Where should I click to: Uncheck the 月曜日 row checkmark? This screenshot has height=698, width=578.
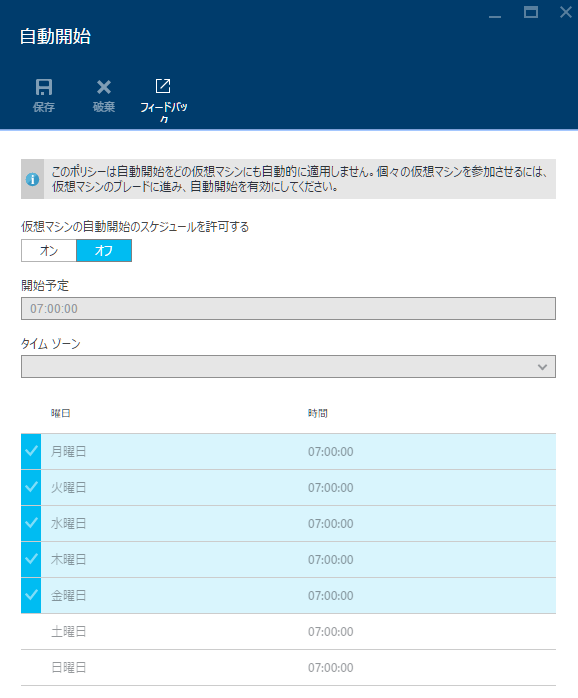coord(31,451)
